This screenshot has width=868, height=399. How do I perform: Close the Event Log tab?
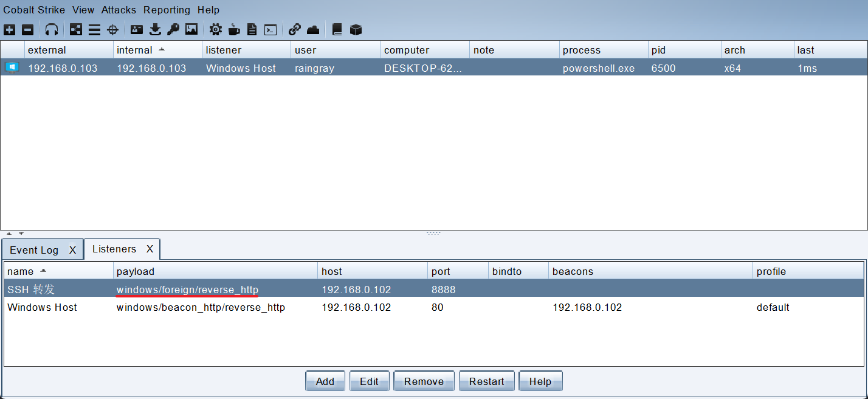[x=72, y=250]
